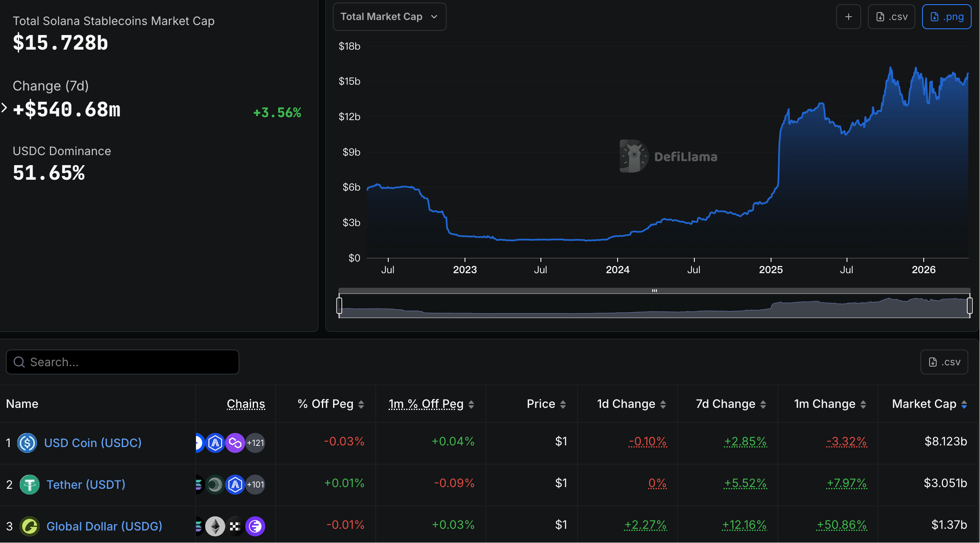980x543 pixels.
Task: Focus the stablecoin Search field
Action: click(x=123, y=362)
